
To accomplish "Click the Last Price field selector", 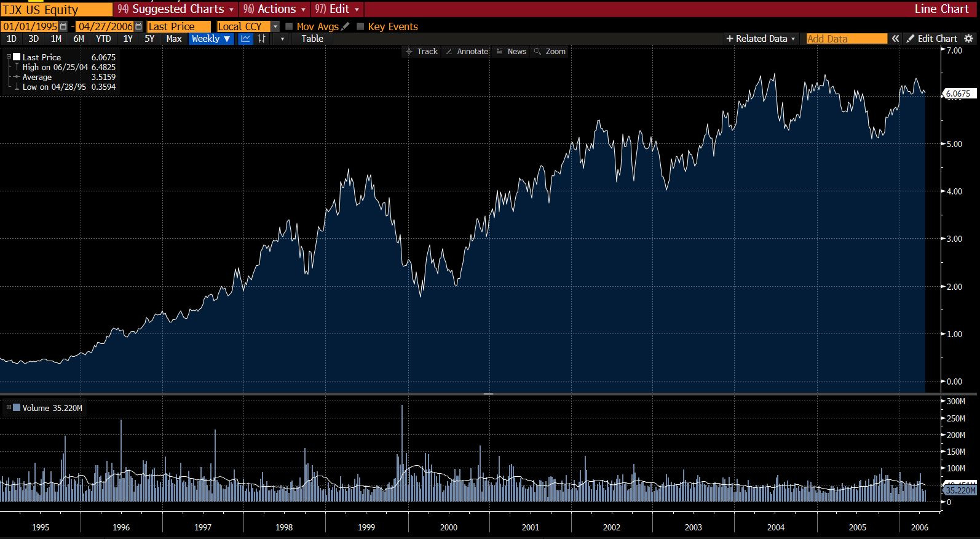I will pos(178,26).
